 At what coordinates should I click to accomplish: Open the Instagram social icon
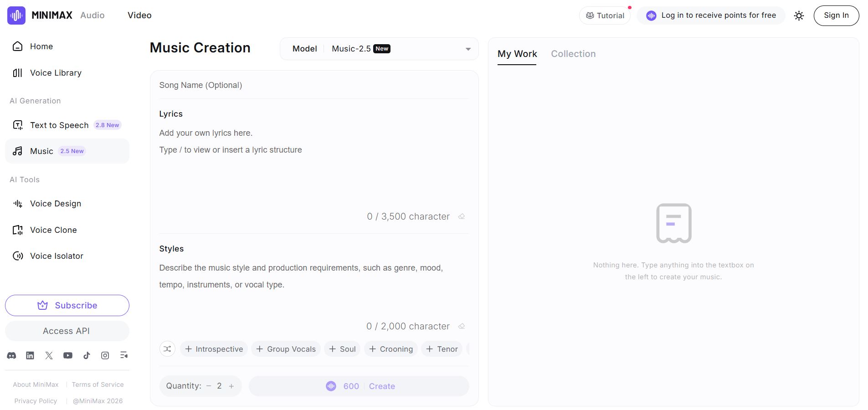click(105, 355)
